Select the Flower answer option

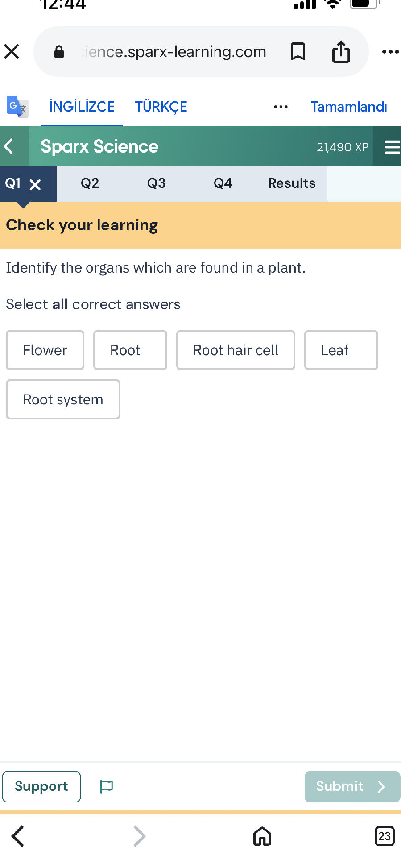pyautogui.click(x=45, y=350)
